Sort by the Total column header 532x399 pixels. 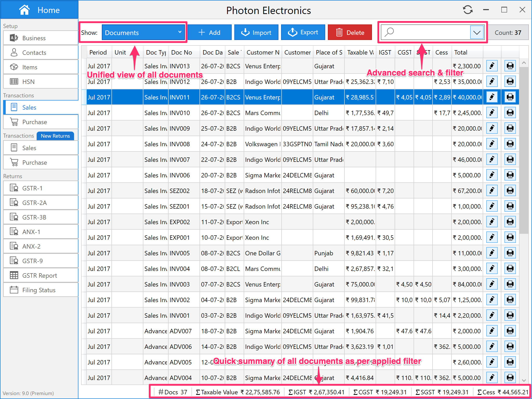pos(461,52)
